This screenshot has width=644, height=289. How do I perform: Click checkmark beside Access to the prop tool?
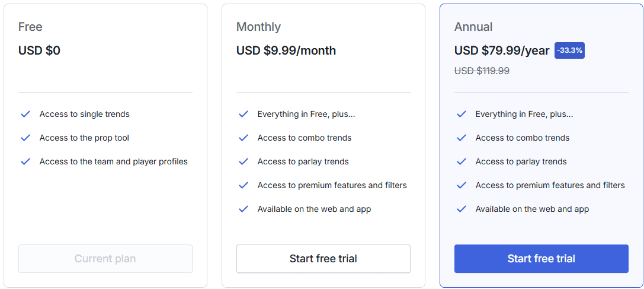tap(25, 138)
